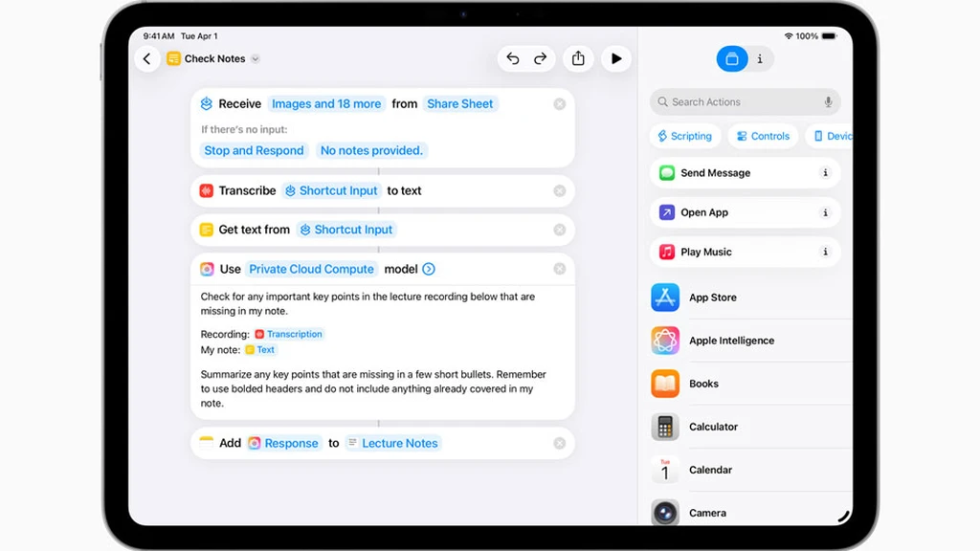
Task: Click the Play Music red icon
Action: click(x=667, y=252)
